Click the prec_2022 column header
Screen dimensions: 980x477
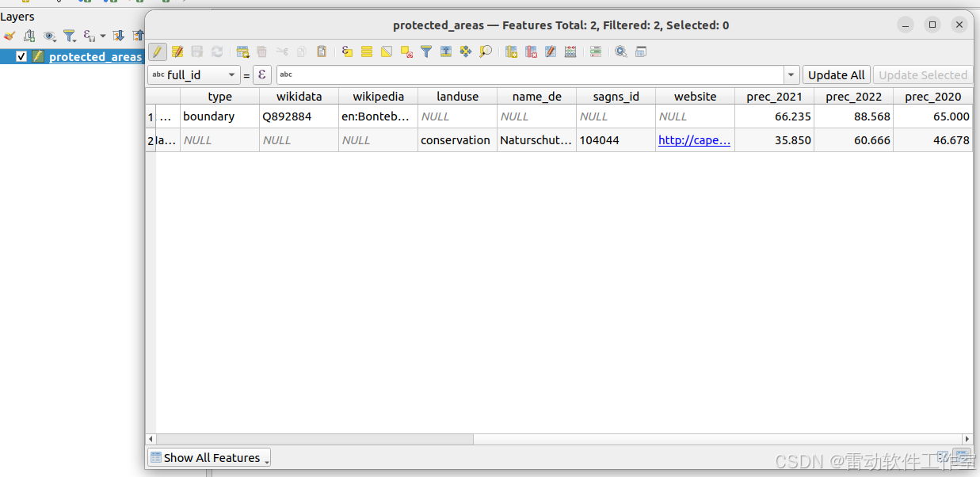click(x=854, y=96)
